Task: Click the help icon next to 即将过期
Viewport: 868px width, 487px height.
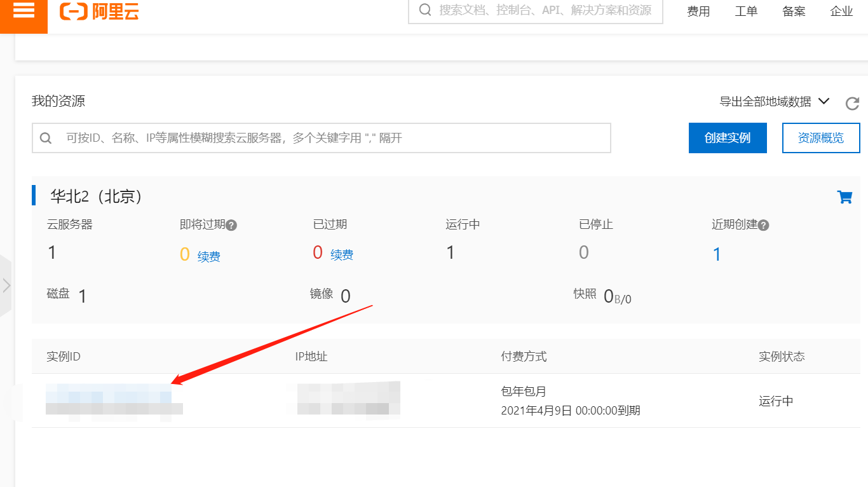Action: pos(231,224)
